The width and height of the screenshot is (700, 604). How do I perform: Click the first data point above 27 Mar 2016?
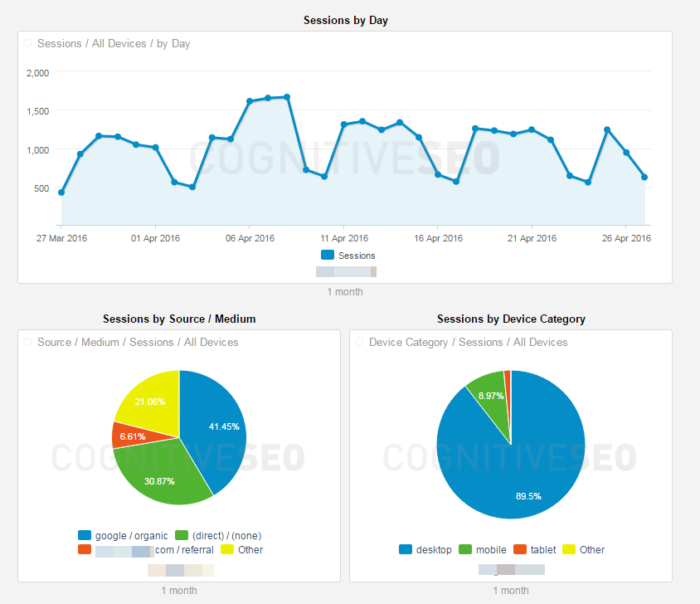click(61, 192)
